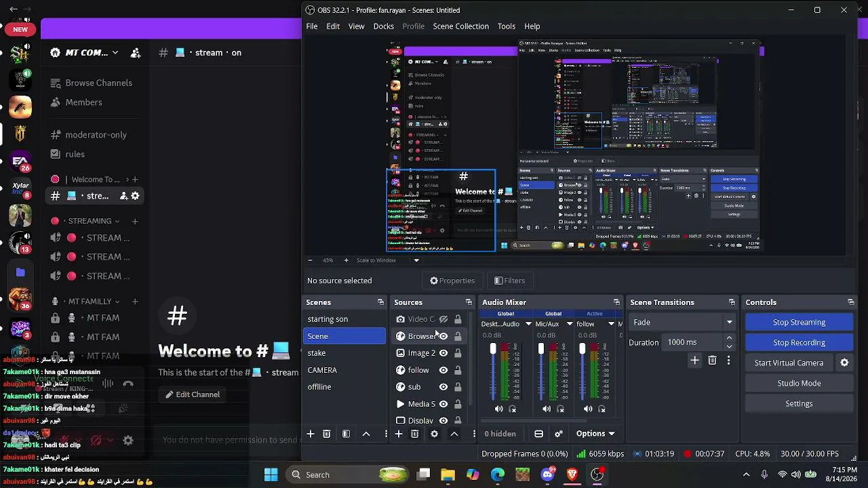868x488 pixels.
Task: Move the selected source up
Action: coord(454,434)
